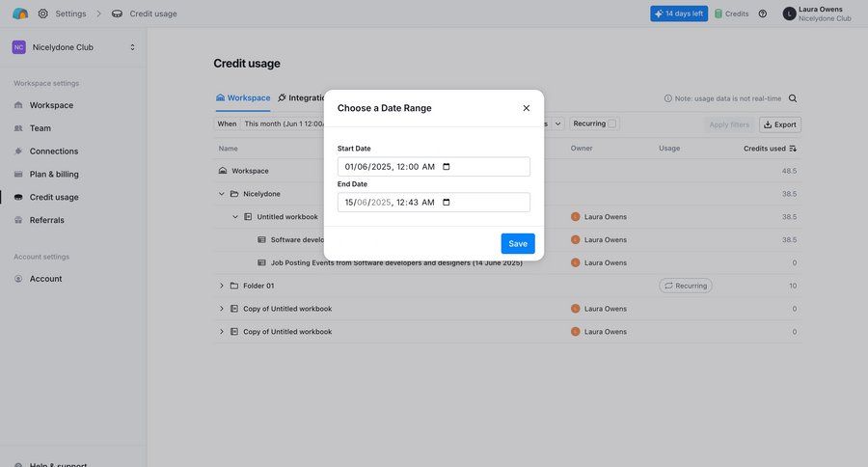Sort by Credits used icon
Screen dimensions: 868x467
pos(793,149)
